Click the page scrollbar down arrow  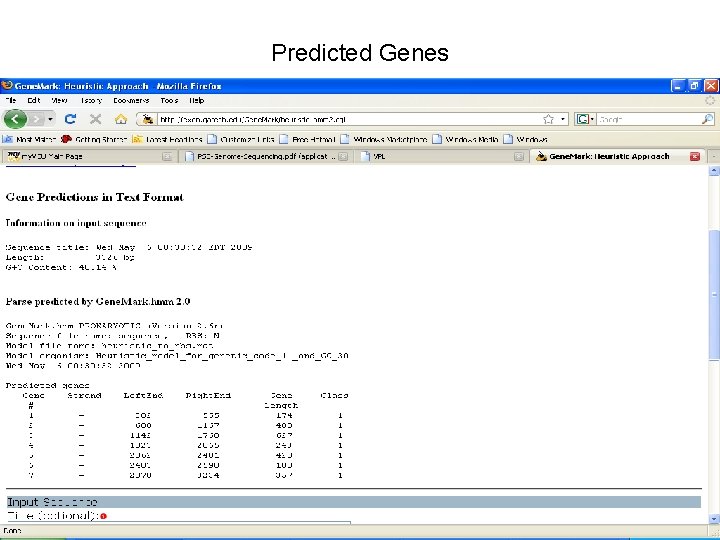click(x=714, y=519)
